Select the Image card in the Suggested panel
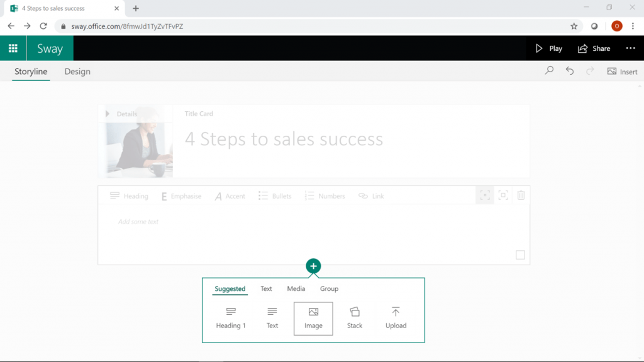The height and width of the screenshot is (362, 644). coord(313,318)
